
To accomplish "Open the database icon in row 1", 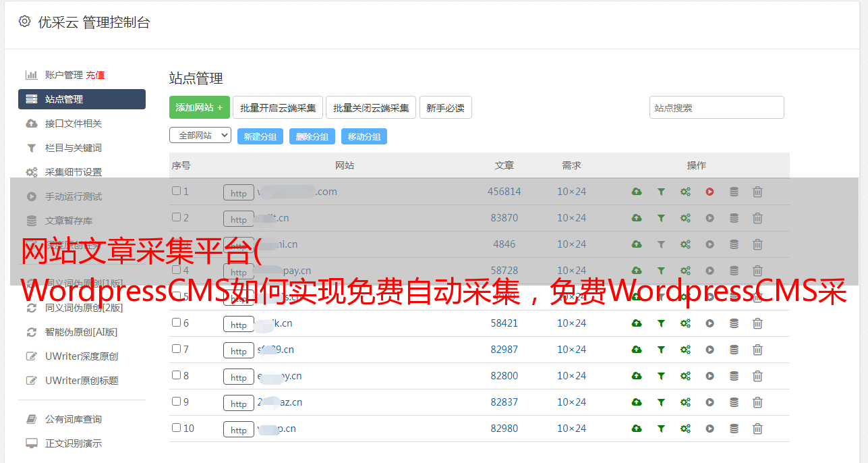I will click(734, 192).
